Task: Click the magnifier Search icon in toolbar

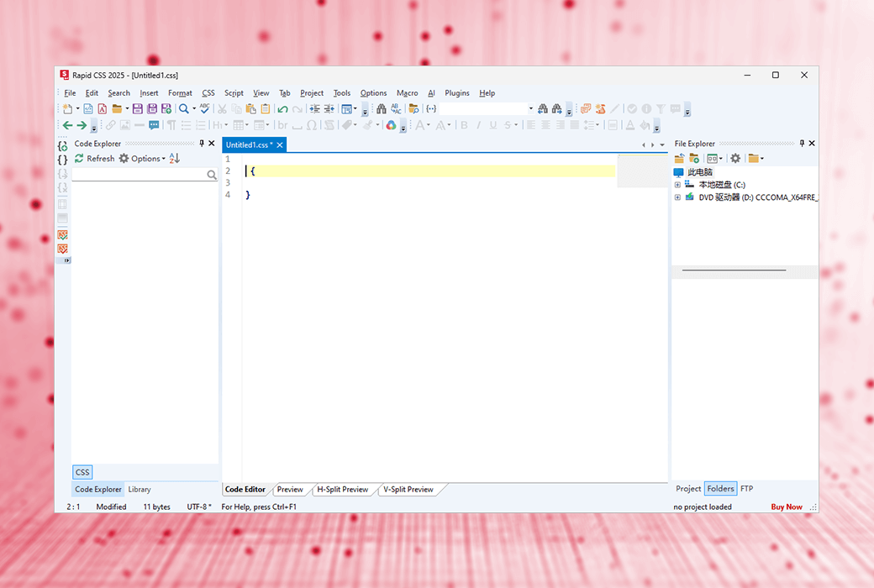Action: [x=183, y=108]
